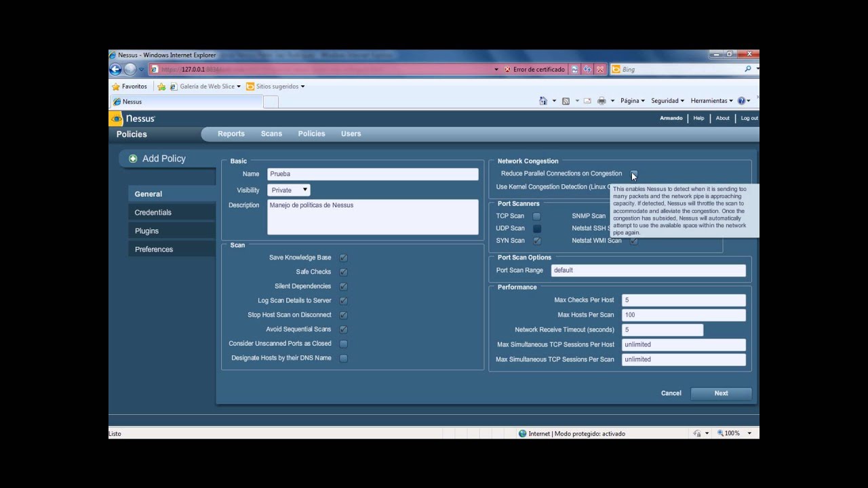
Task: Select the Credentials section in sidebar
Action: tap(172, 212)
